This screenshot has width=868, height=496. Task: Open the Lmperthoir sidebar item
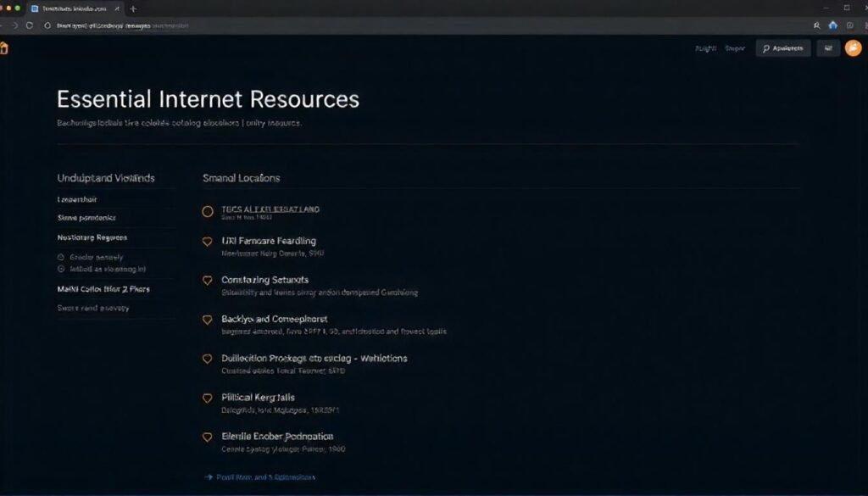pos(77,199)
